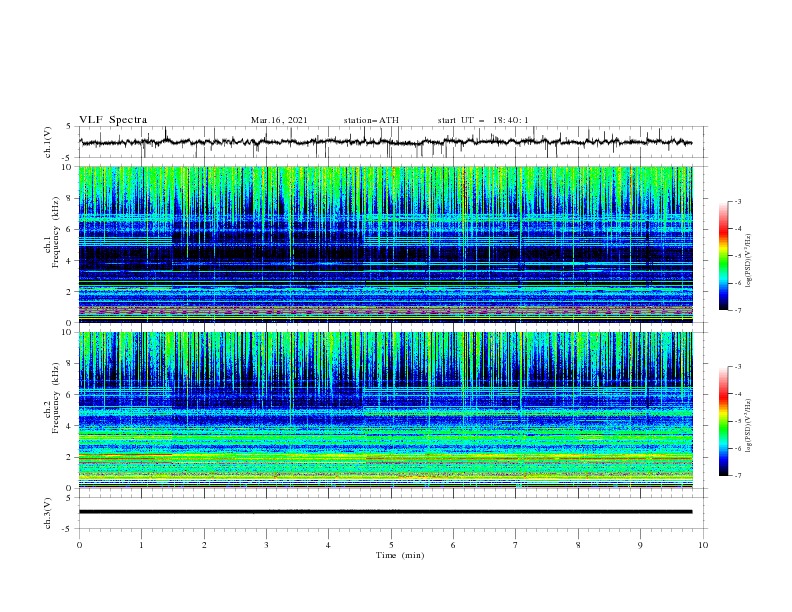Click the "10" tick on the time axis
This screenshot has width=792, height=612.
pos(703,545)
